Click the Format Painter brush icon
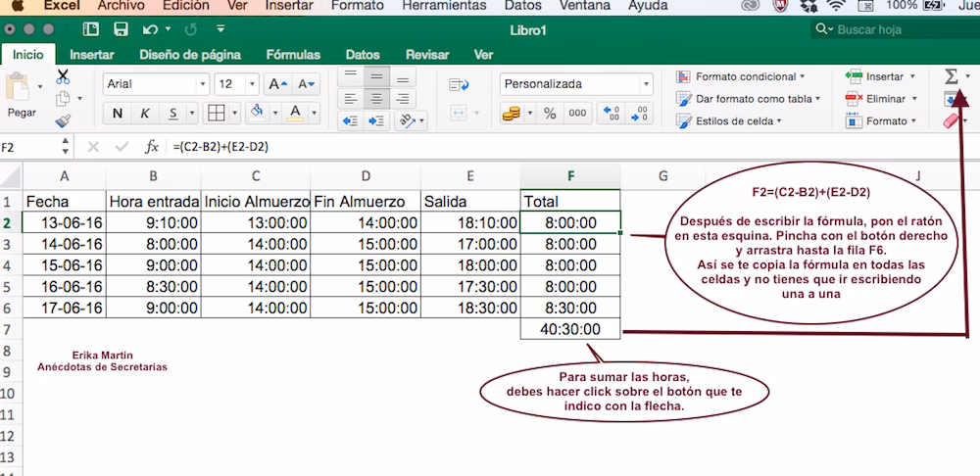 point(63,120)
